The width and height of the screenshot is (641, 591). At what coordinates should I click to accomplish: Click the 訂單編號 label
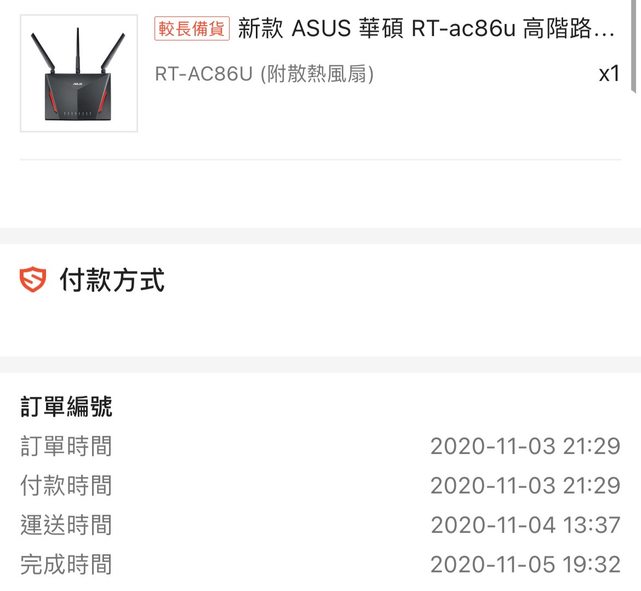point(66,406)
